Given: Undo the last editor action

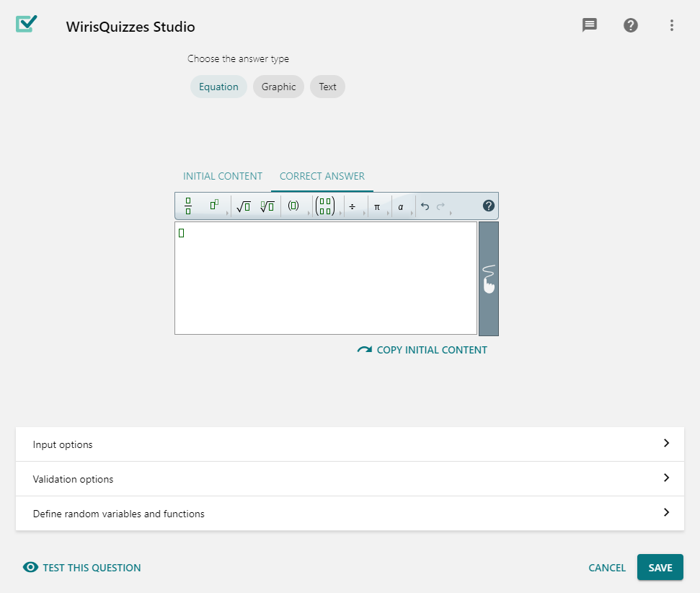Looking at the screenshot, I should (x=425, y=206).
